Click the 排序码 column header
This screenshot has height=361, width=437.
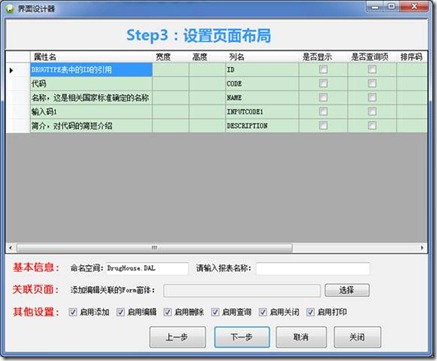[x=412, y=57]
